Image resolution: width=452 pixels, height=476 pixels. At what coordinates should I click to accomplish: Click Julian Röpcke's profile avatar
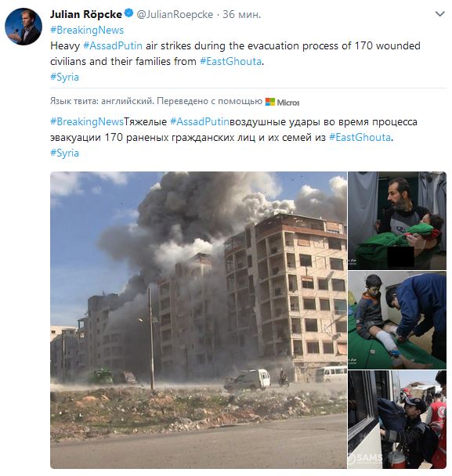tap(24, 27)
